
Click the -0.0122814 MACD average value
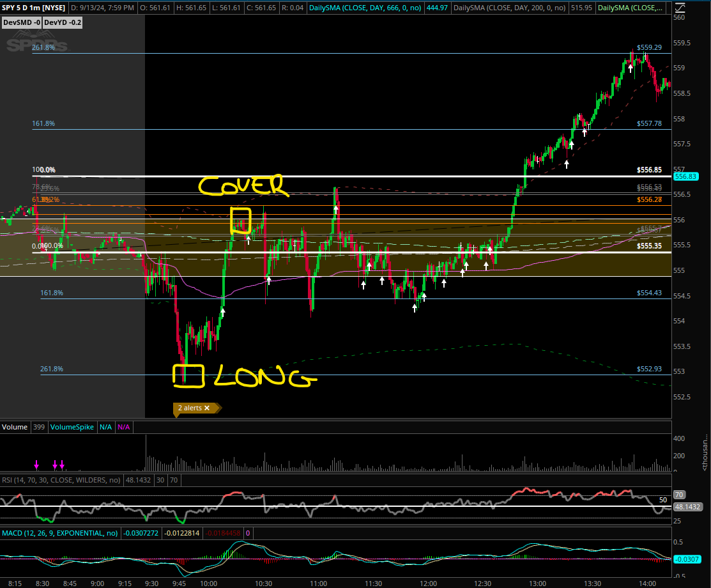[x=182, y=533]
